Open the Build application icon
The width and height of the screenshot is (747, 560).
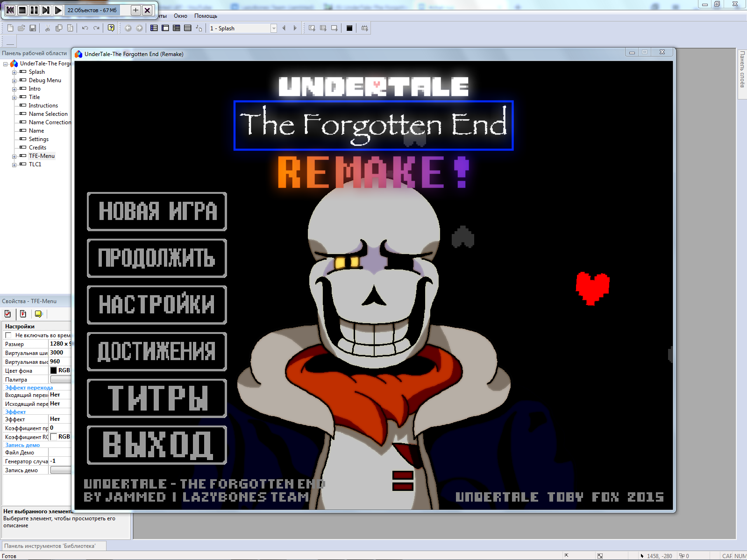pyautogui.click(x=364, y=28)
